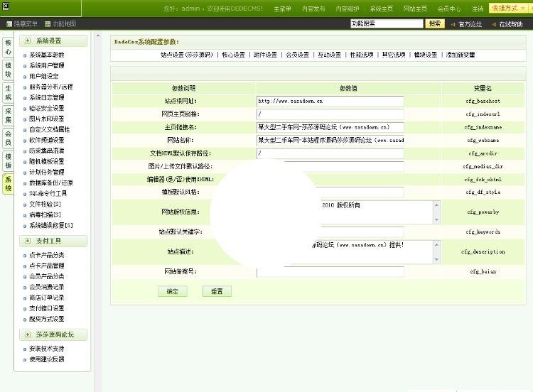Image resolution: width=533 pixels, height=392 pixels.
Task: Open 内容维护 in top navigation
Action: tap(348, 9)
